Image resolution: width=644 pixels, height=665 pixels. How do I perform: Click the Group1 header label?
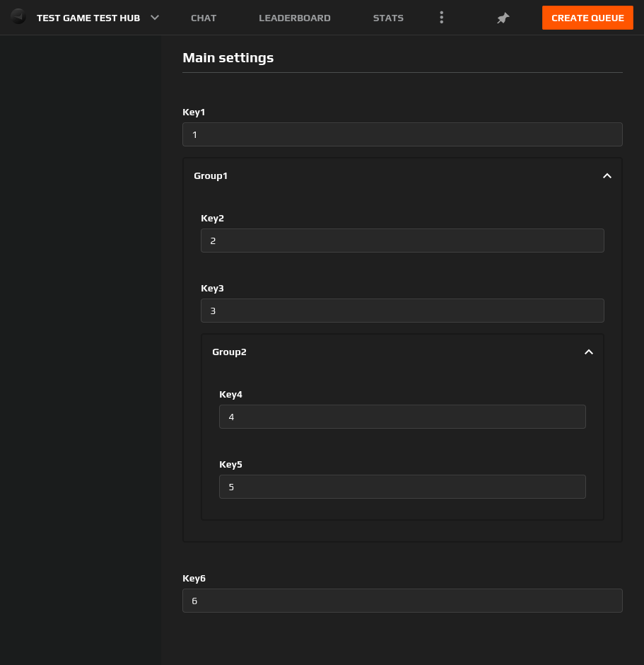211,176
